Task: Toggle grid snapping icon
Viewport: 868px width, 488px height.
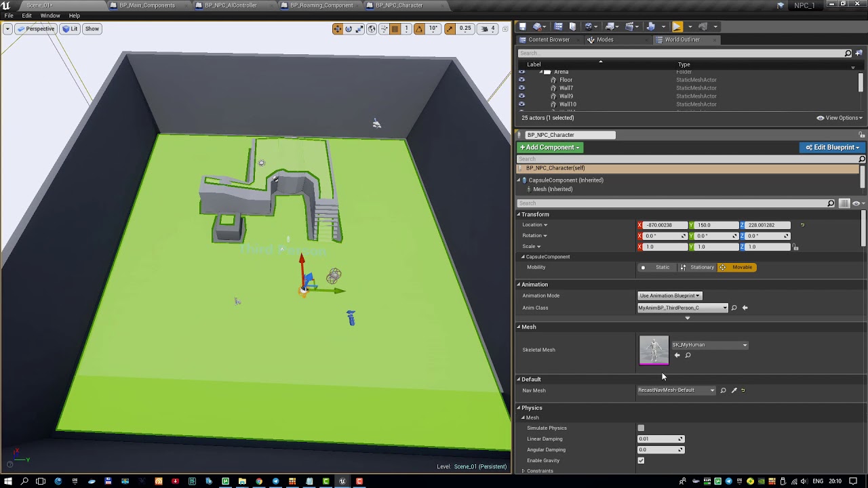Action: pos(395,28)
